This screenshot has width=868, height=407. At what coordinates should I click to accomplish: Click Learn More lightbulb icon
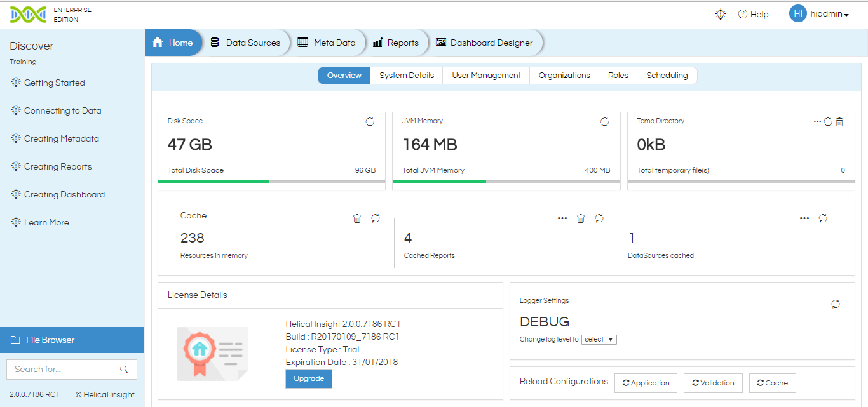pos(16,222)
